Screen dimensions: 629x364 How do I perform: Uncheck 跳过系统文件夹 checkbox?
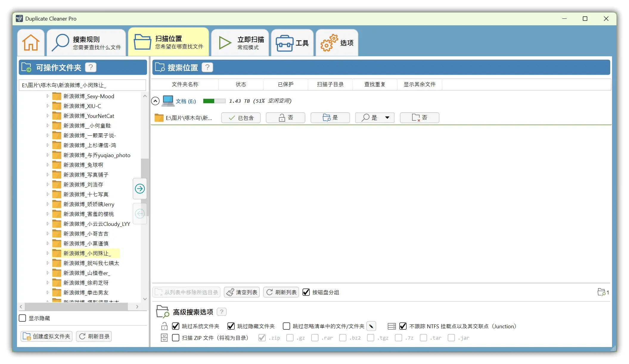pos(176,326)
